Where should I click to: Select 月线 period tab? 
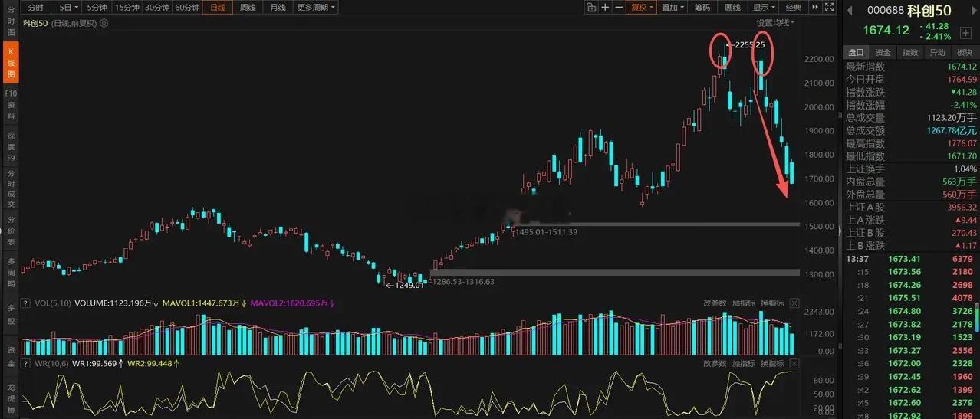tap(278, 7)
